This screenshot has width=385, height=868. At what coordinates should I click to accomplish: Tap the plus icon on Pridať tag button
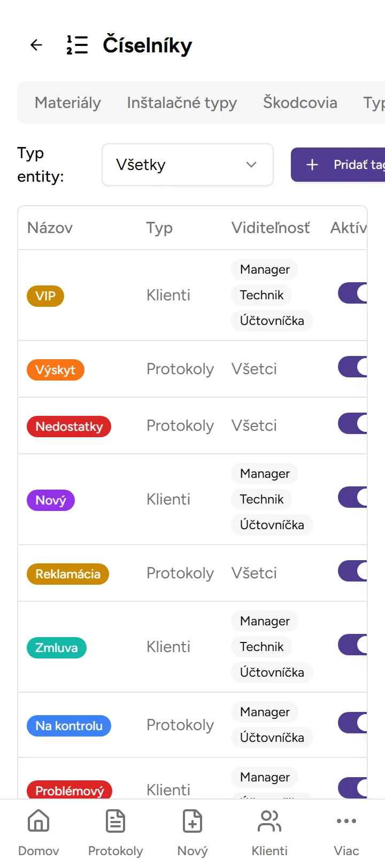tap(312, 165)
